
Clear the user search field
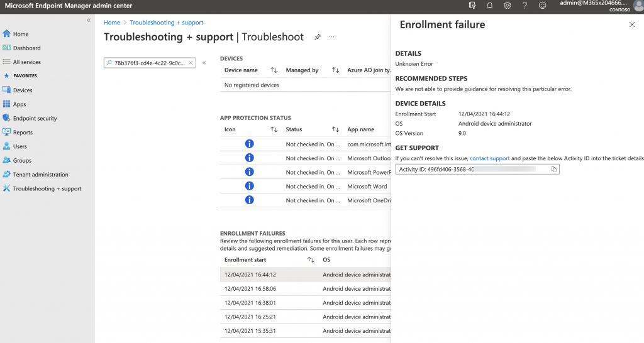tap(191, 63)
